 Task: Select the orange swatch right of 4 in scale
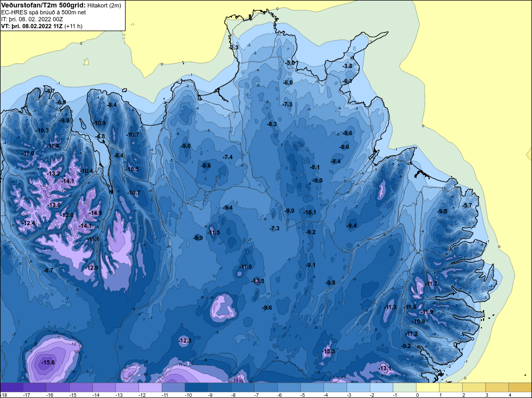click(520, 387)
